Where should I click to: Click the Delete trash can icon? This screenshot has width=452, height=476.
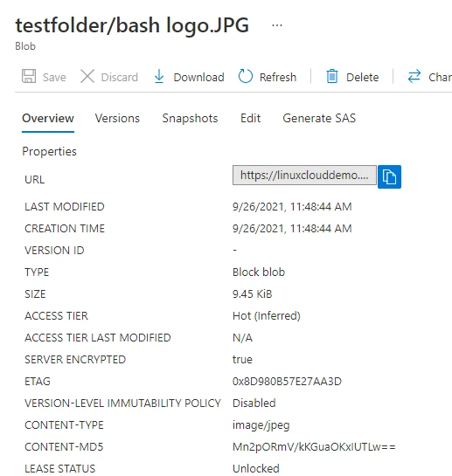[332, 76]
